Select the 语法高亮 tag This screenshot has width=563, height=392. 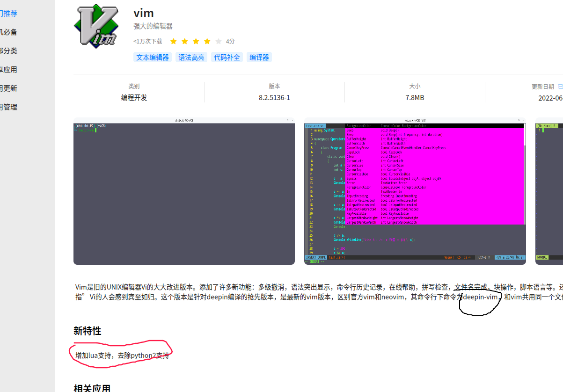coord(191,57)
